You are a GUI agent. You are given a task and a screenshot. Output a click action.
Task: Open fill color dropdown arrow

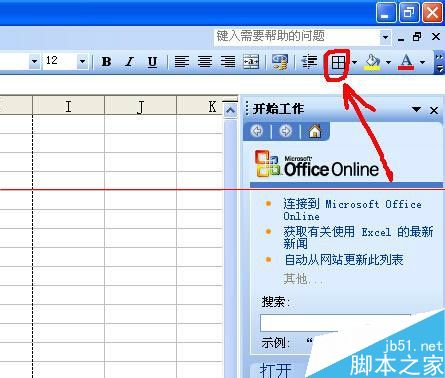[x=388, y=62]
